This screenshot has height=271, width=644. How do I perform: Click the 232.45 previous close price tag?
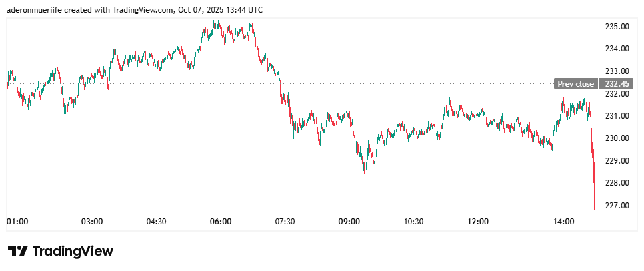[617, 84]
